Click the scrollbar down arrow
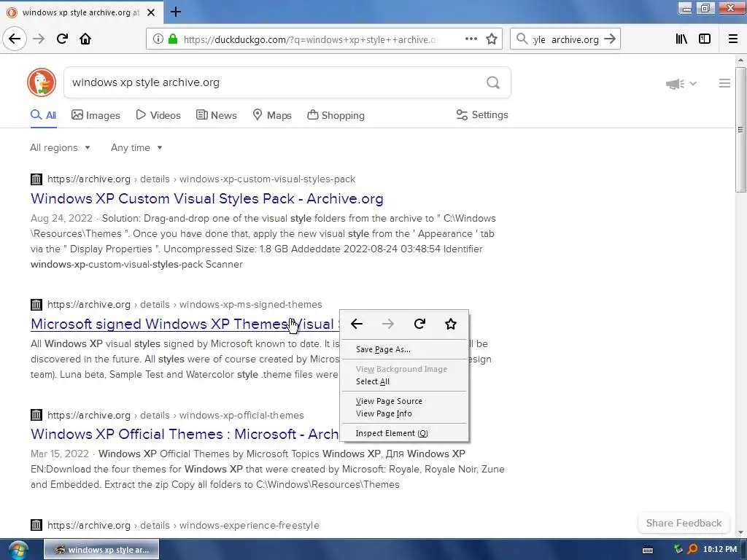The image size is (747, 560). coord(740,532)
